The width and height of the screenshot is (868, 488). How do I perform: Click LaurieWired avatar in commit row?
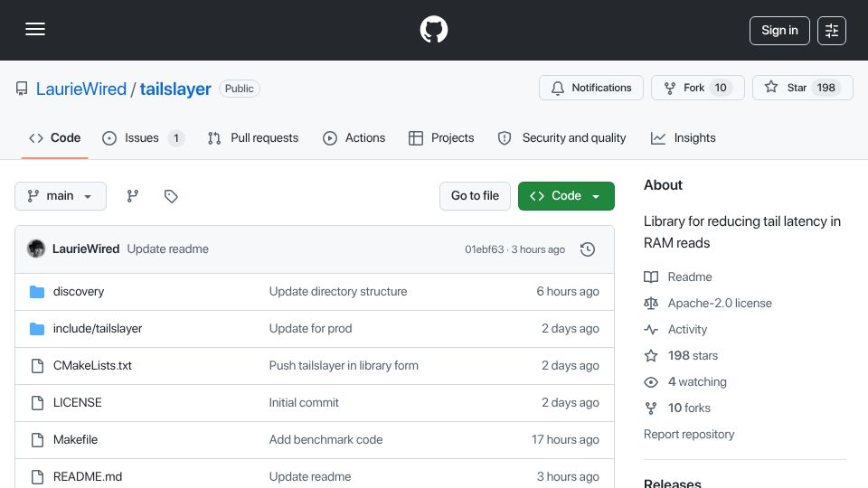[36, 249]
